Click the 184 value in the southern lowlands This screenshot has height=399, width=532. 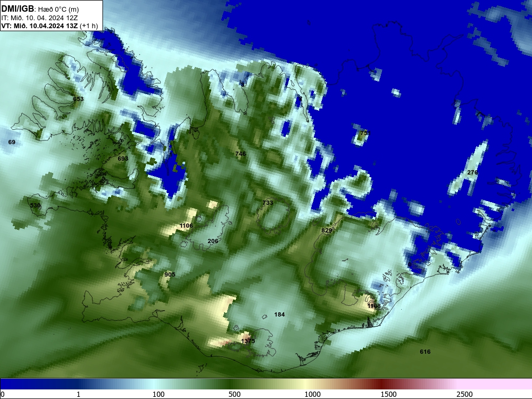279,314
